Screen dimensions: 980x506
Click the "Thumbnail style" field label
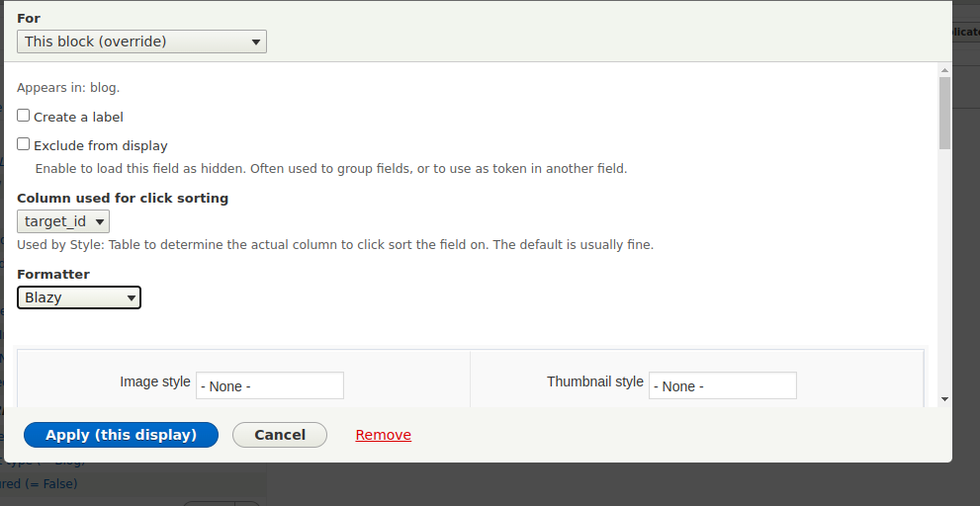pos(595,381)
